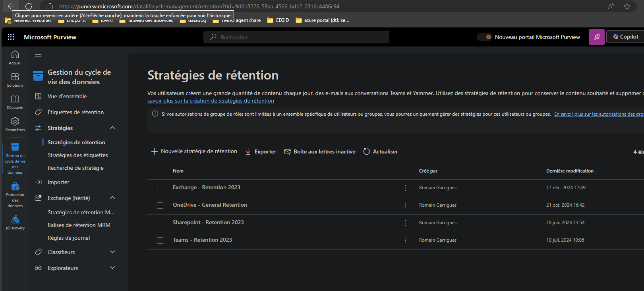This screenshot has width=644, height=291.
Task: Add page to favorites star icon
Action: [627, 6]
